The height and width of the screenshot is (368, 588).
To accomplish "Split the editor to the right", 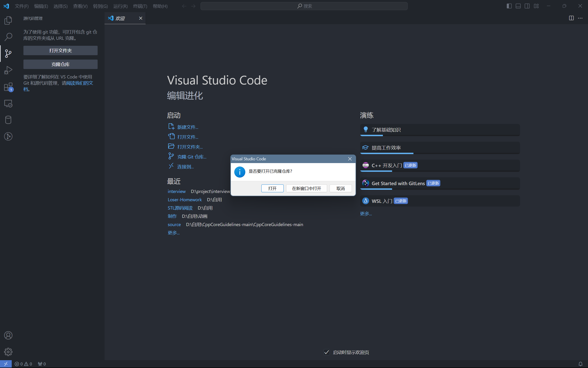I will [571, 18].
